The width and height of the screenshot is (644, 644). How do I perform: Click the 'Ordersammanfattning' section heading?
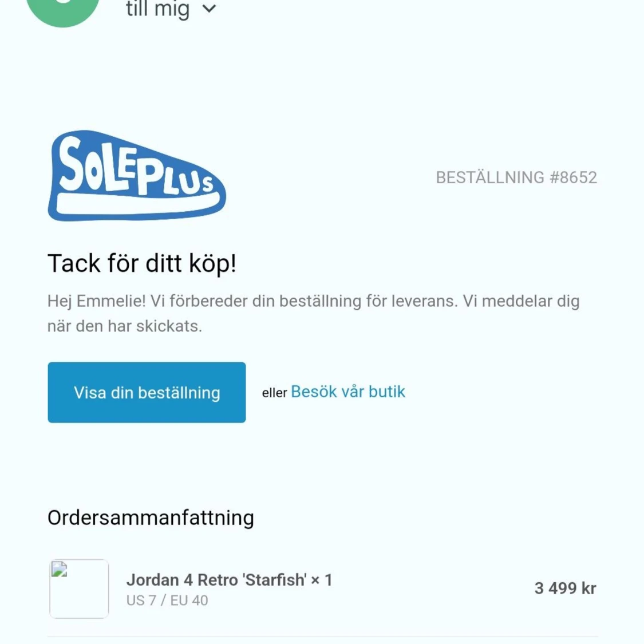151,517
